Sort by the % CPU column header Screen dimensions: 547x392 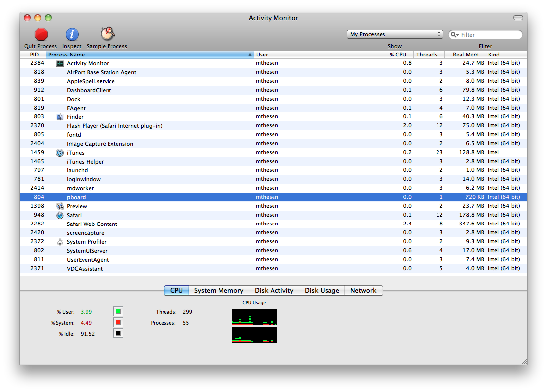[x=400, y=55]
